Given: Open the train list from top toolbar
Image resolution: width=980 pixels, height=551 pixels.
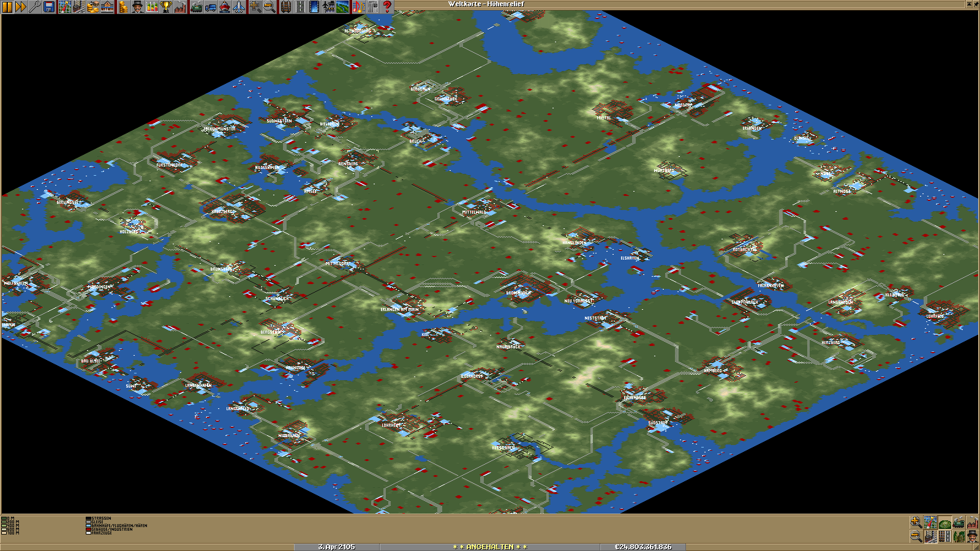Looking at the screenshot, I should (x=197, y=7).
